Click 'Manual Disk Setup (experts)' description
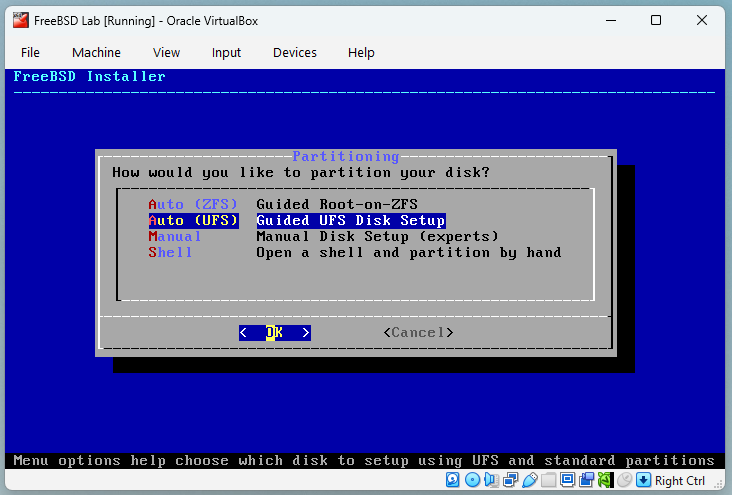This screenshot has height=495, width=732. [377, 236]
